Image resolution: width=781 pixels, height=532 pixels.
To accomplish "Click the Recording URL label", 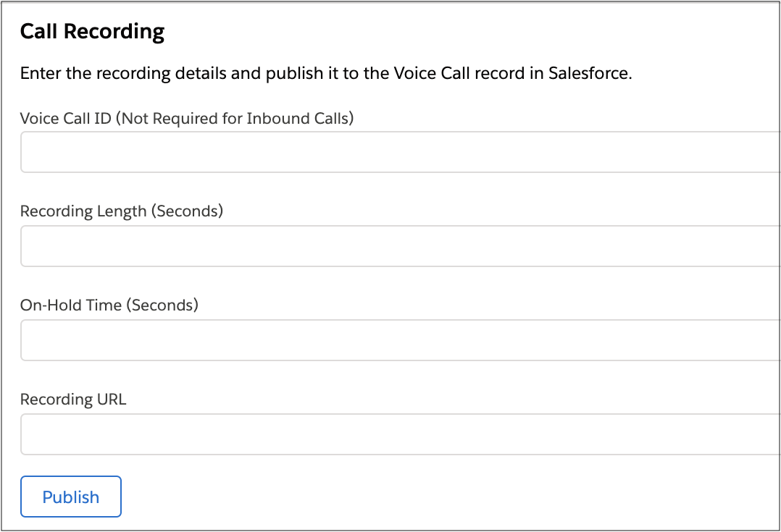I will coord(72,399).
